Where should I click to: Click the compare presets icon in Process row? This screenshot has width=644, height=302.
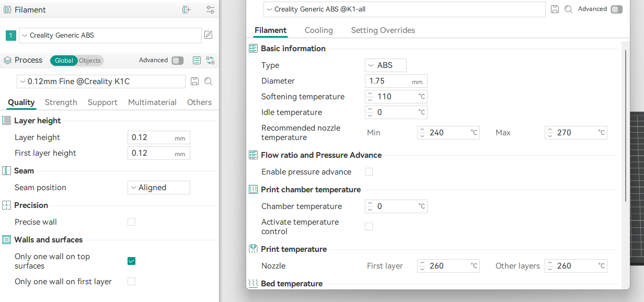(210, 61)
